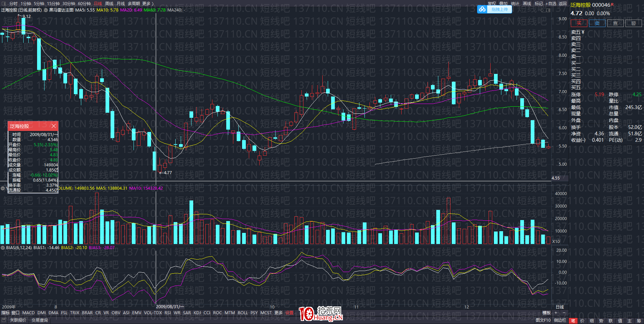Click the diamond icon above price axis
644x324 pixels.
[542, 10]
